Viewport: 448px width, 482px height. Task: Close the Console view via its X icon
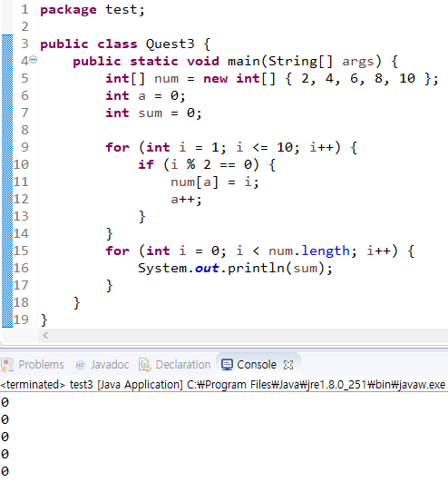[288, 365]
